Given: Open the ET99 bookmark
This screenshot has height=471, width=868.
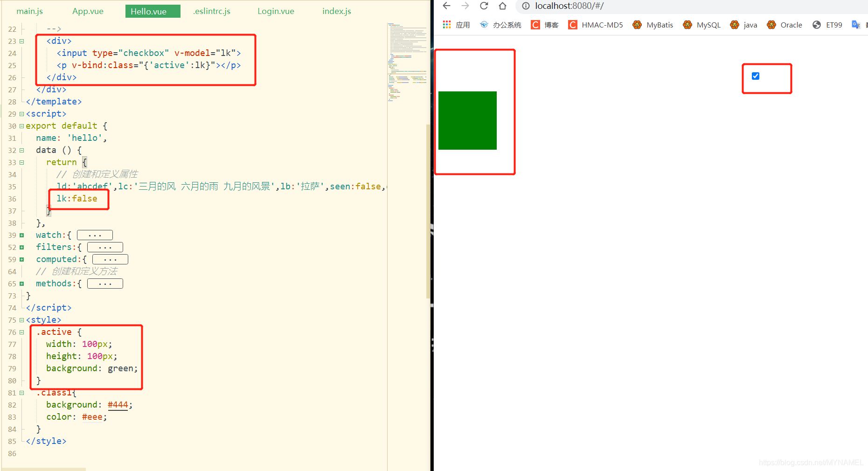Looking at the screenshot, I should (x=827, y=25).
